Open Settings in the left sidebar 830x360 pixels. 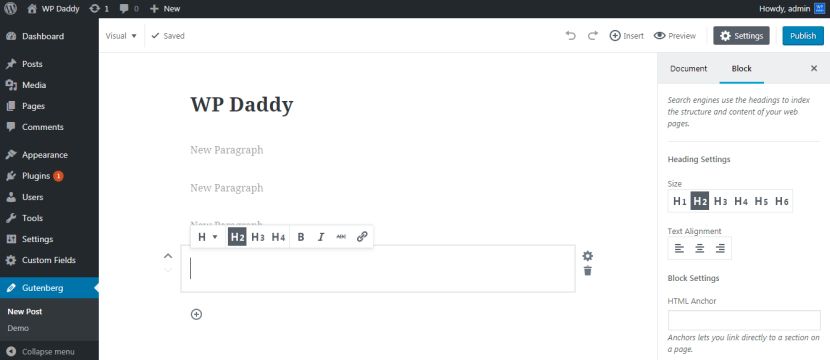(x=49, y=239)
